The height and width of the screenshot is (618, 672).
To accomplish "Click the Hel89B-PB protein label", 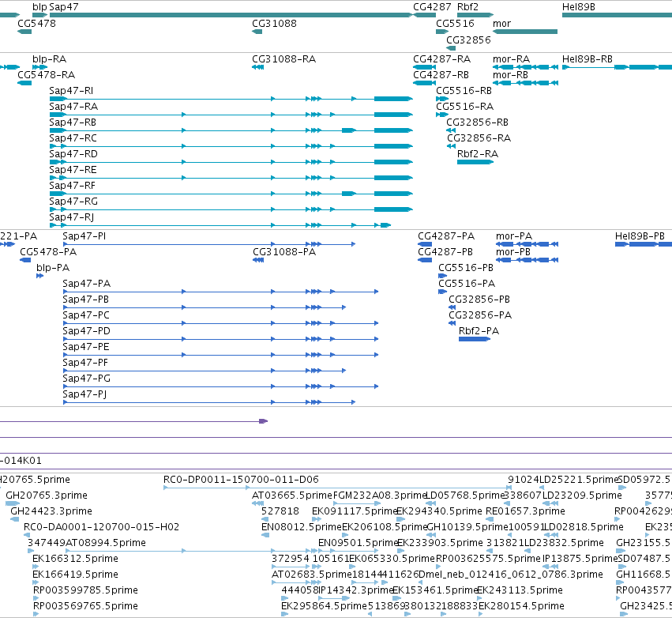I will click(640, 236).
